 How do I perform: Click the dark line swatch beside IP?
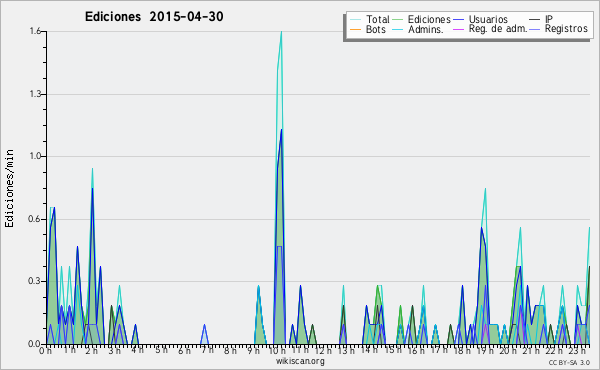[535, 20]
